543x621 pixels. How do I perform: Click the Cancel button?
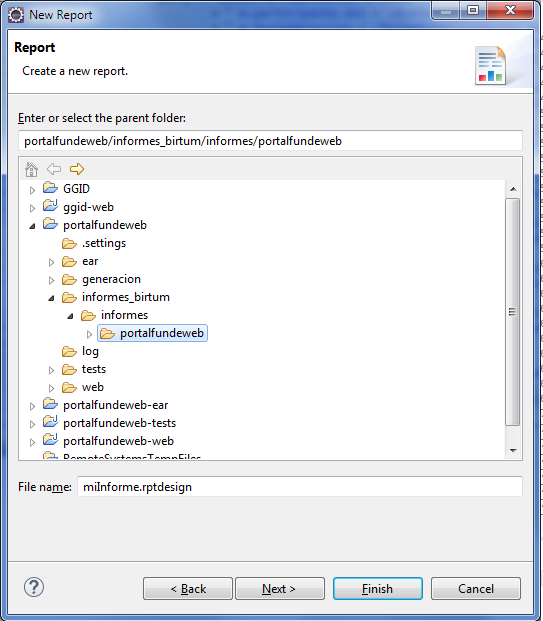tap(476, 589)
